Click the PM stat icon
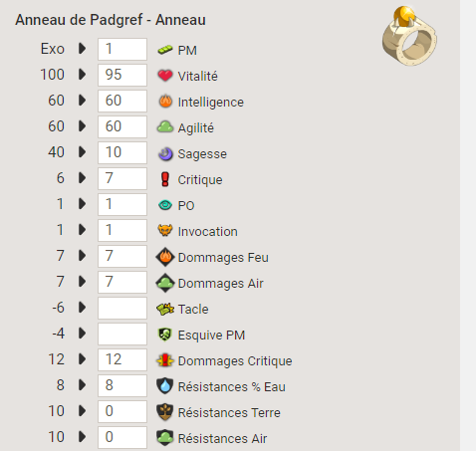 click(165, 50)
